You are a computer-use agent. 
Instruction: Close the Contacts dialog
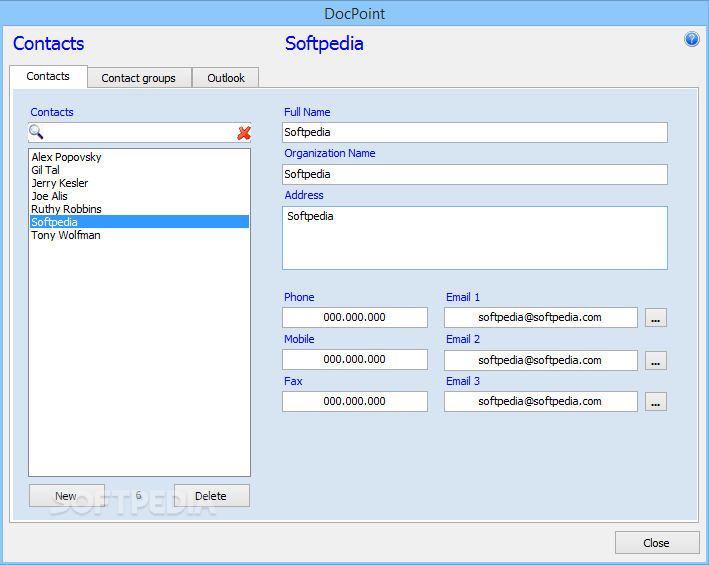tap(657, 543)
